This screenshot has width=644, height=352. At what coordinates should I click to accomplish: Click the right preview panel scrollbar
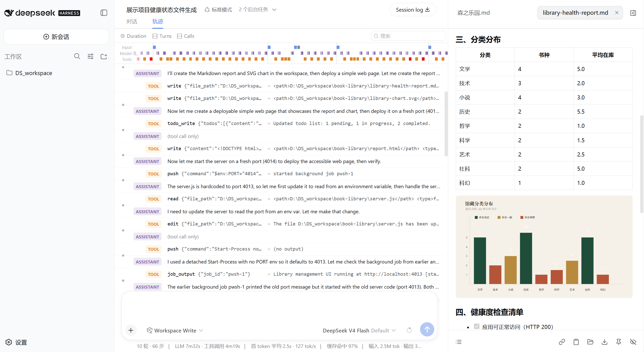tap(641, 164)
